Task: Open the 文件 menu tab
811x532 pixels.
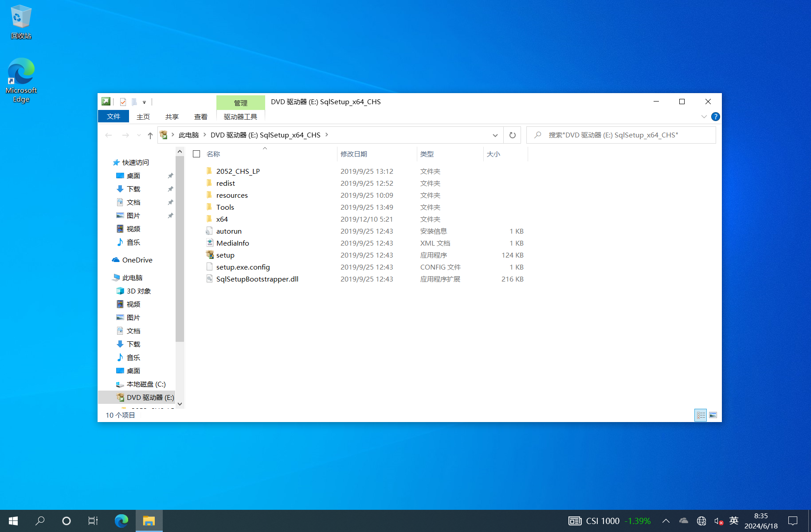Action: pyautogui.click(x=114, y=116)
